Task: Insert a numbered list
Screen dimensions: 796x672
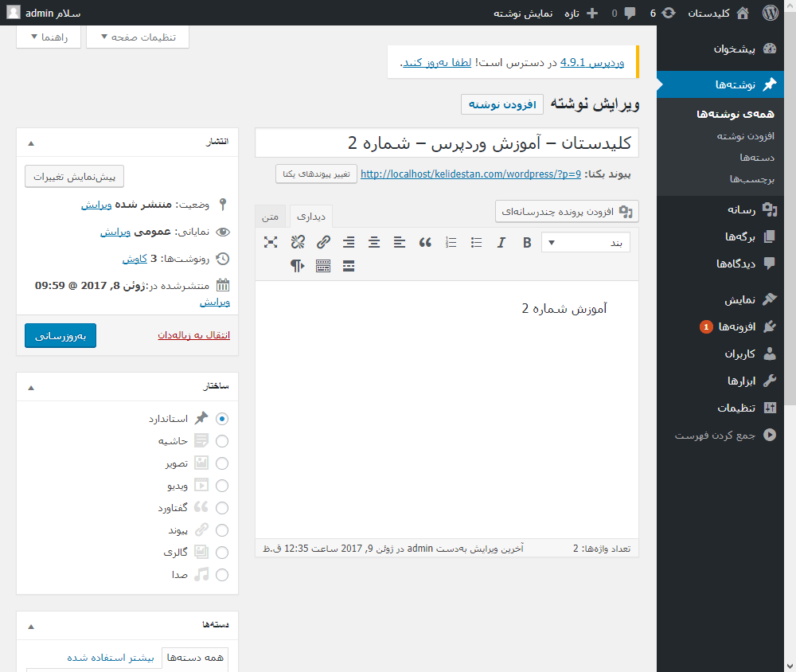Action: [x=451, y=243]
